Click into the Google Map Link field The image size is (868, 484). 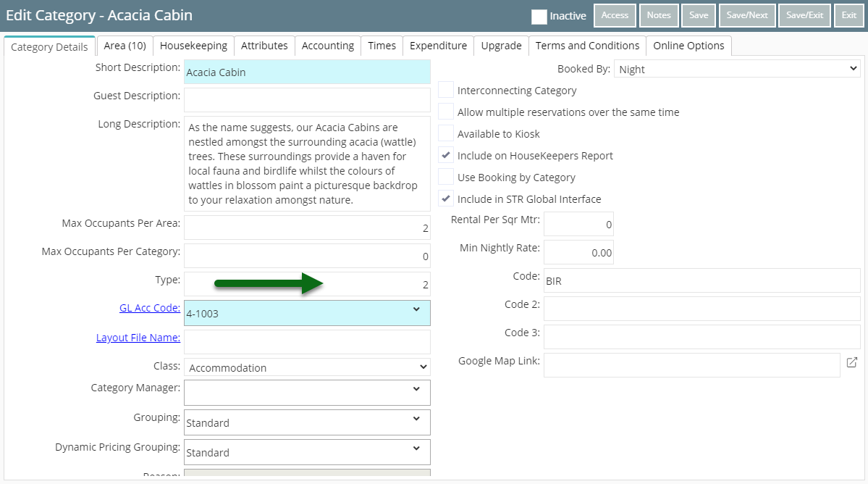(x=692, y=365)
